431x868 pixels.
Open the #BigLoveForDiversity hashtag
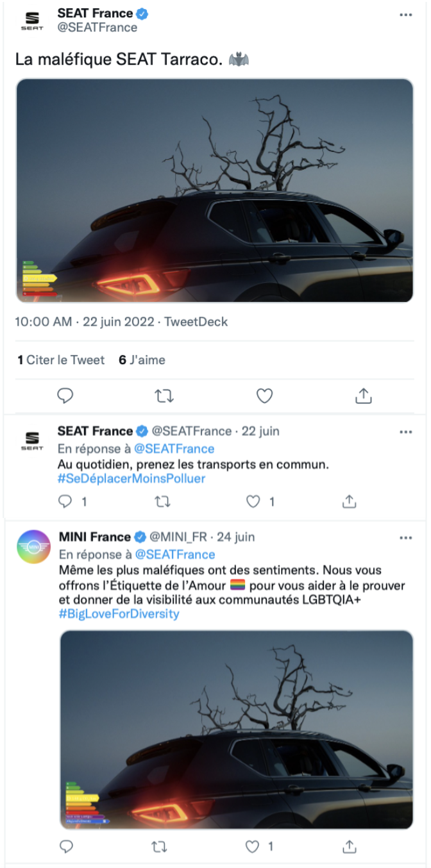119,613
